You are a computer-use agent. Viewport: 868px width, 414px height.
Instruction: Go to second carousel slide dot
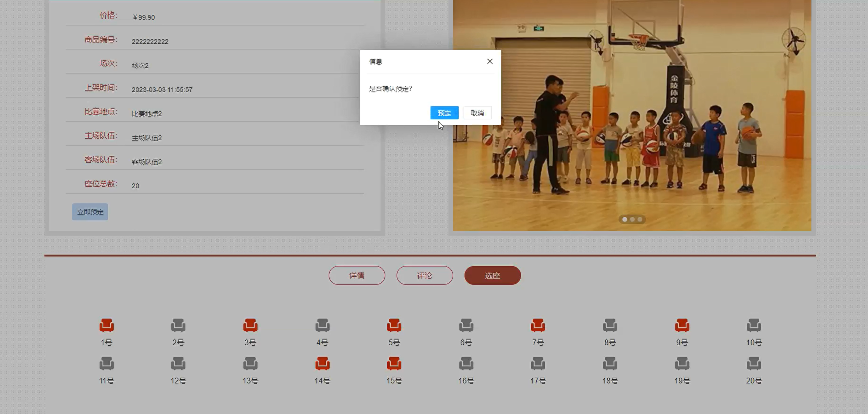(632, 220)
